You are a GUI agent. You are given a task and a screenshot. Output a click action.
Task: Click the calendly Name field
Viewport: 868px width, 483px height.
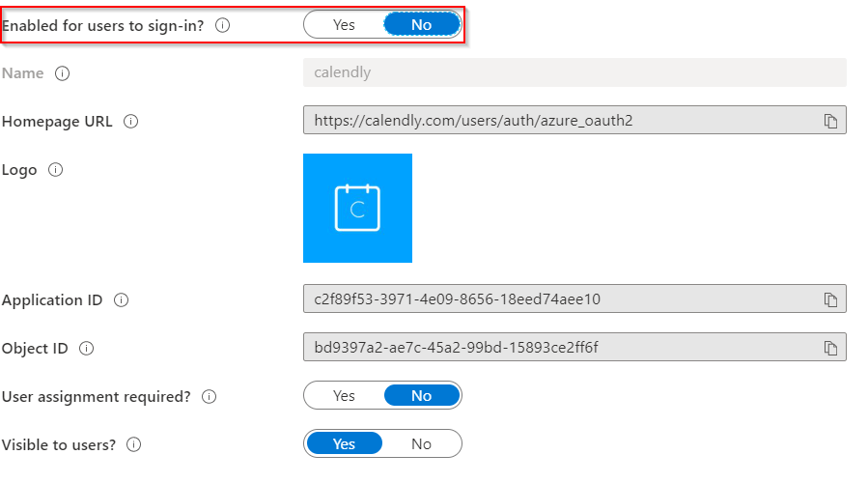[574, 72]
